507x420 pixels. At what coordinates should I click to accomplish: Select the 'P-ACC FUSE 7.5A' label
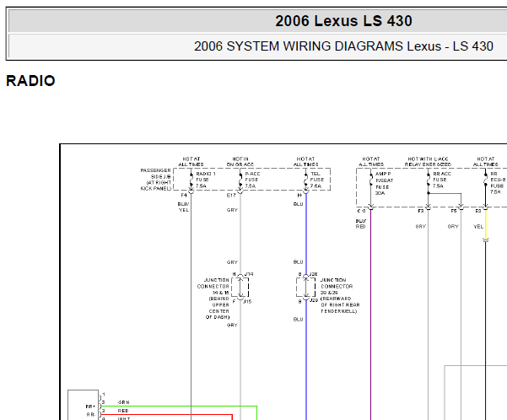point(252,180)
